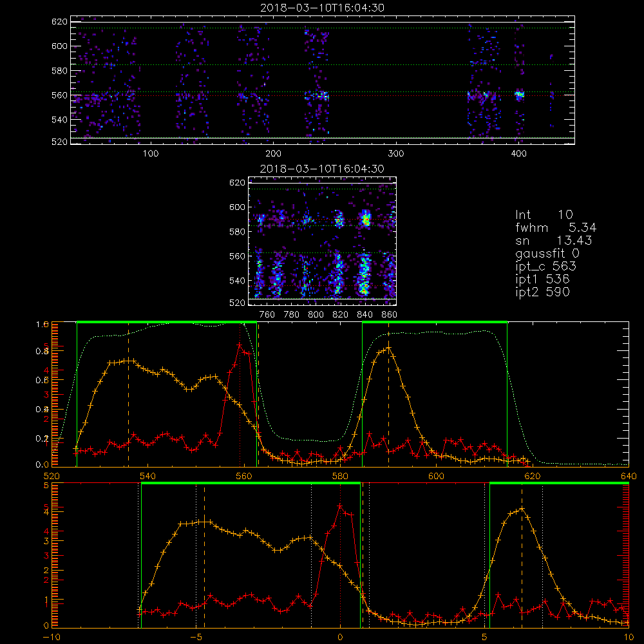Select the 'fwhm 5.34' readout text
This screenshot has width=644, height=644.
(556, 227)
